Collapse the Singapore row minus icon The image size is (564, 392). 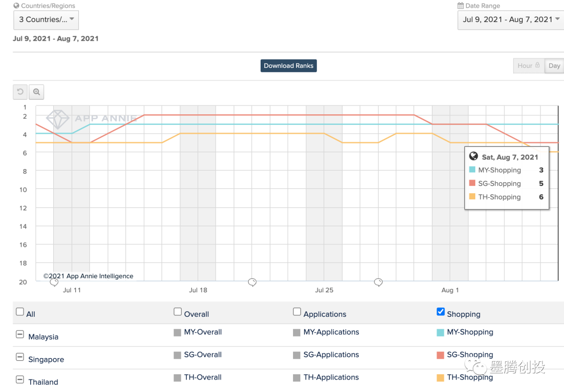(x=20, y=358)
